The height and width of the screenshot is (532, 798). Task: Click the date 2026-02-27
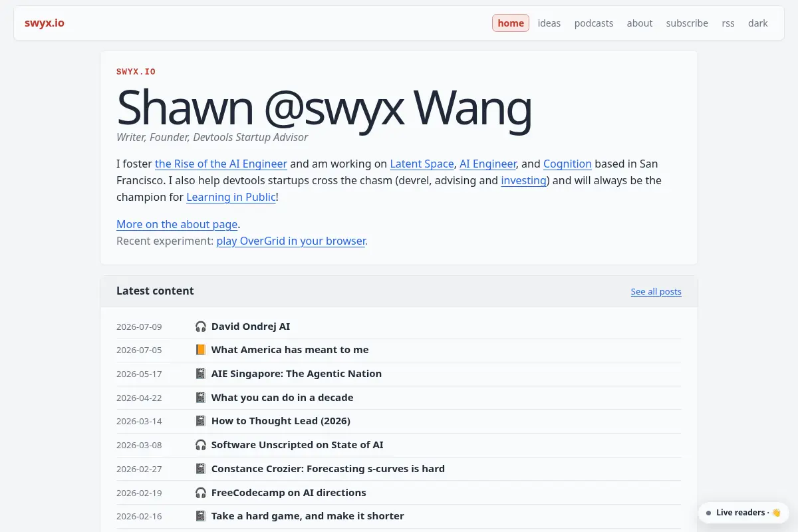139,469
